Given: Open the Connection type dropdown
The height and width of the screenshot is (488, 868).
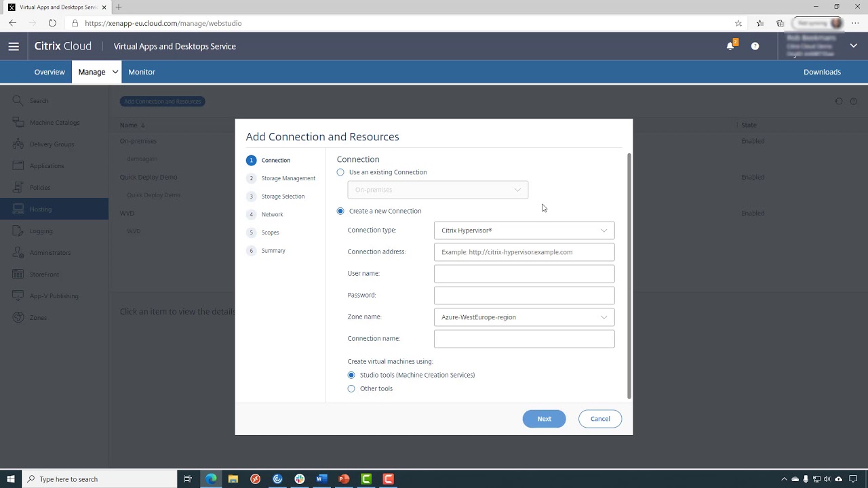Looking at the screenshot, I should (524, 230).
